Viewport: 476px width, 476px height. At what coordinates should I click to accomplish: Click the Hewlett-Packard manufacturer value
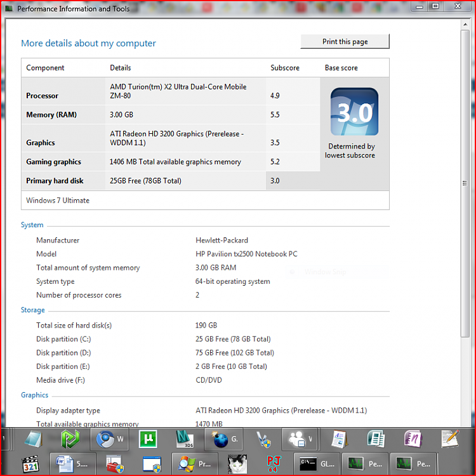click(x=221, y=241)
